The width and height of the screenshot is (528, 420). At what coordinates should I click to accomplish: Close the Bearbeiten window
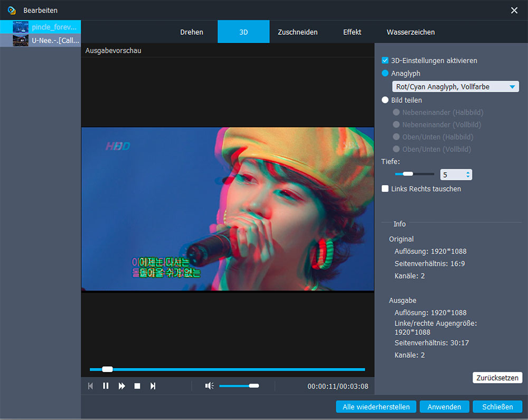pyautogui.click(x=514, y=11)
